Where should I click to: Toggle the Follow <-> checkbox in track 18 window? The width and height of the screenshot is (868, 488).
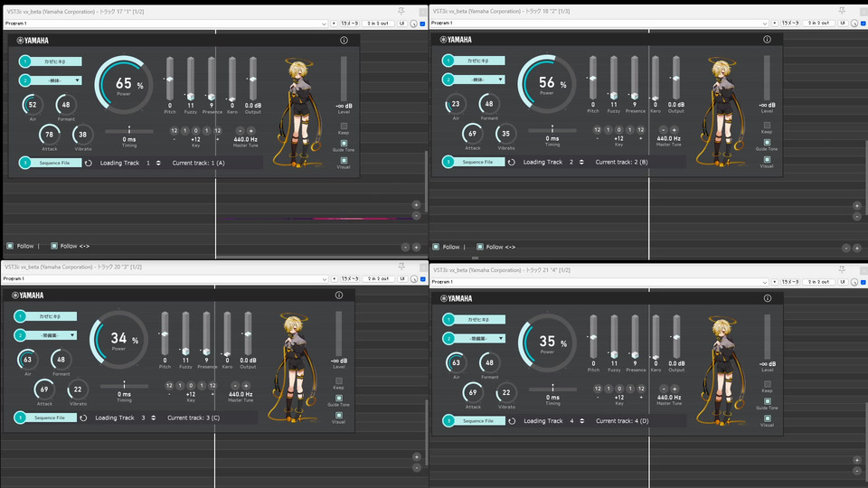480,247
